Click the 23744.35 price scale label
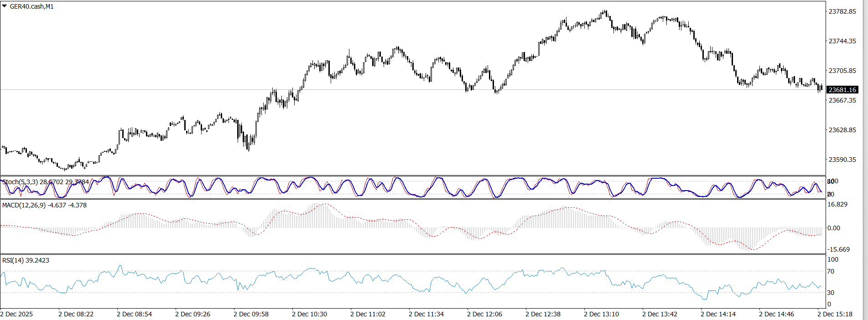Viewport: 868px width, 320px height. pos(842,41)
